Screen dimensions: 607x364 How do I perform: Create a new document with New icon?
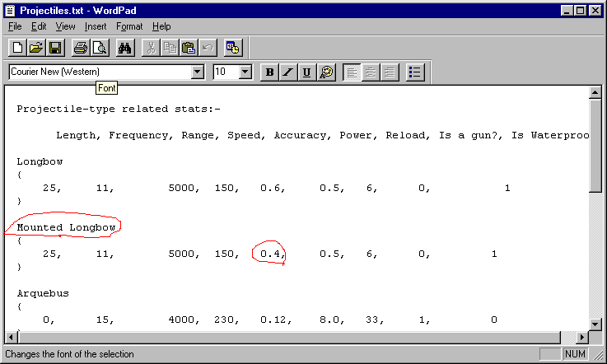pyautogui.click(x=17, y=48)
